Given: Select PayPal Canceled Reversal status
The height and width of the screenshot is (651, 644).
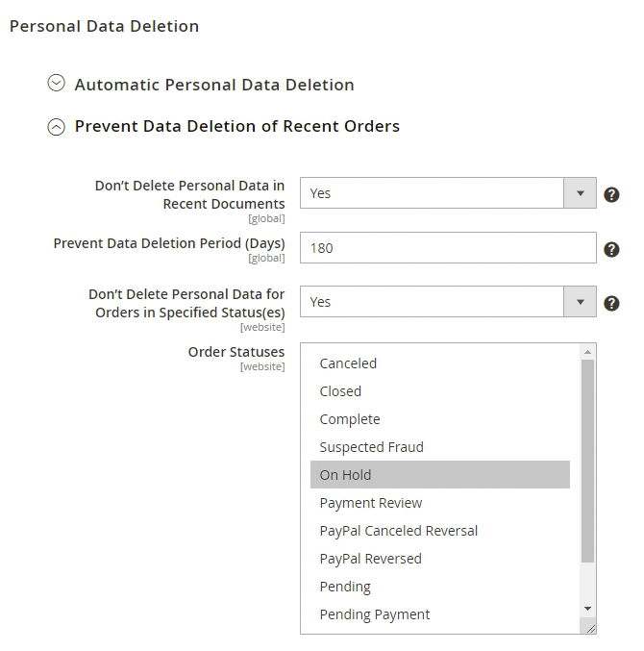Looking at the screenshot, I should [398, 531].
